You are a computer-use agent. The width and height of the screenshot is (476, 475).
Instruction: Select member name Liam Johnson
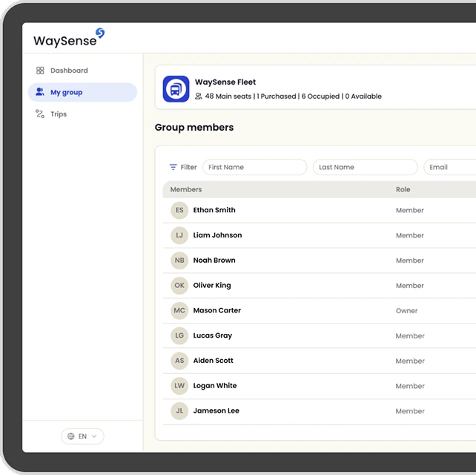[x=218, y=235]
